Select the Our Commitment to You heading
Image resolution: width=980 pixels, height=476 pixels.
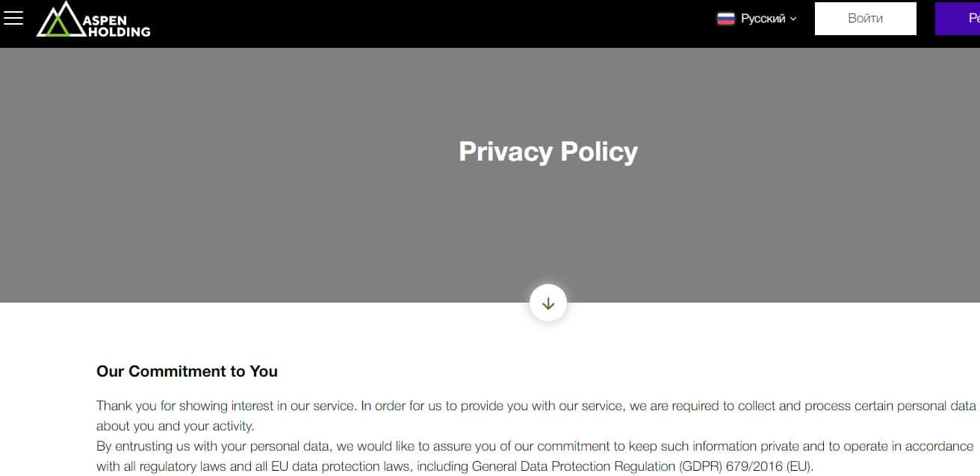click(x=187, y=371)
